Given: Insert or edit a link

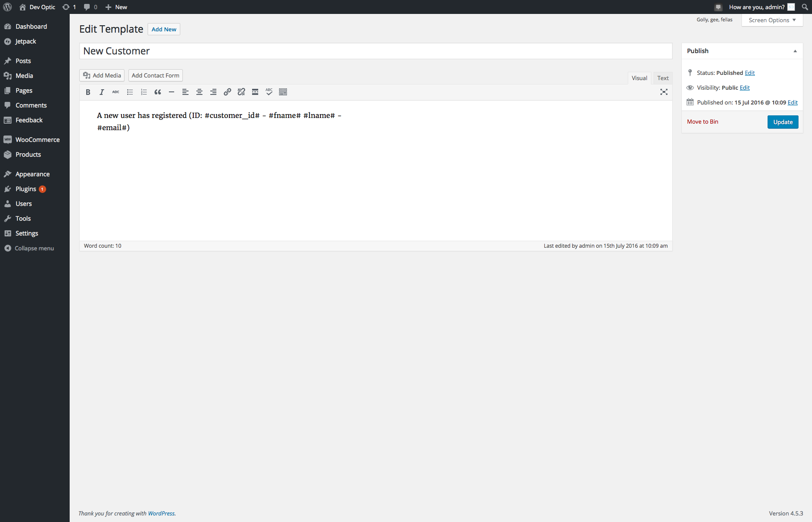Looking at the screenshot, I should (227, 92).
